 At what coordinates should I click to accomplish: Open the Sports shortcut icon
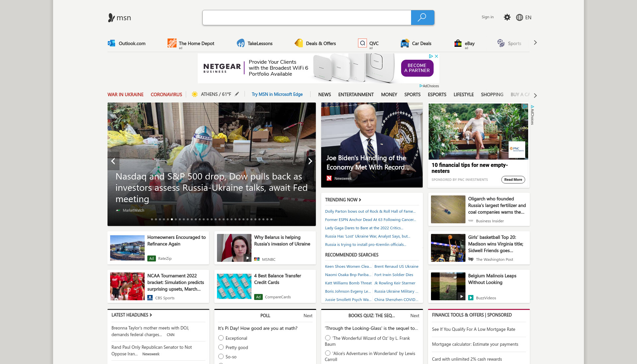pos(501,43)
